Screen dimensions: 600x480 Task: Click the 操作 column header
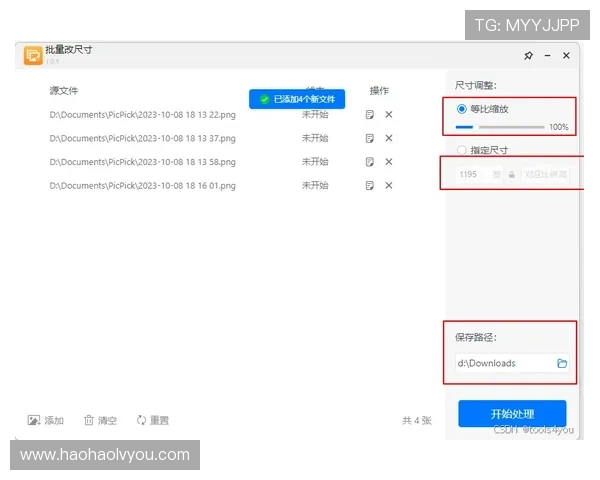379,91
